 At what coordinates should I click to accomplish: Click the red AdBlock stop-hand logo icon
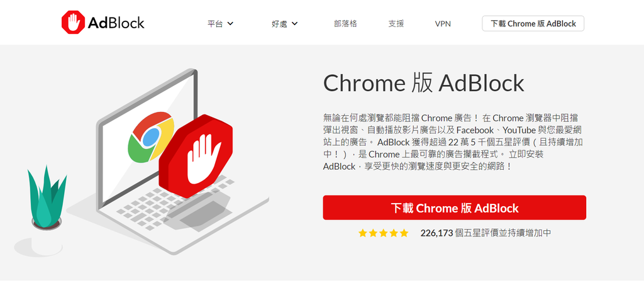click(73, 23)
